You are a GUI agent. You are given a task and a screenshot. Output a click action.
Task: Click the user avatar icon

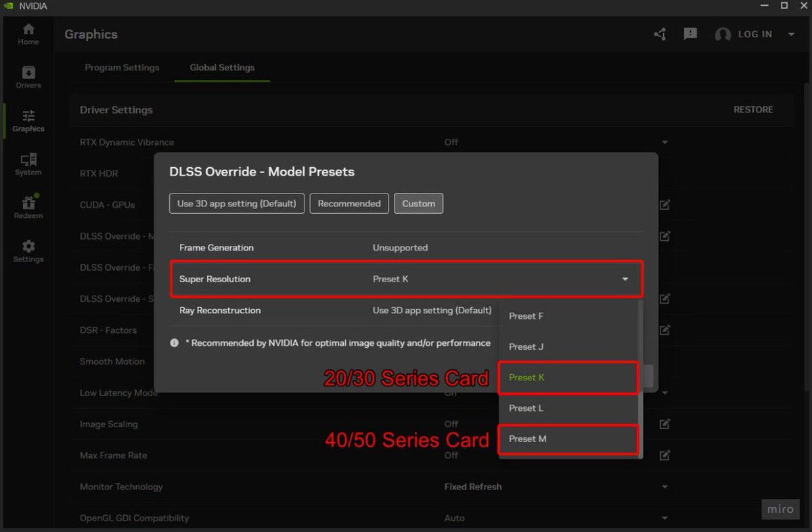tap(723, 35)
